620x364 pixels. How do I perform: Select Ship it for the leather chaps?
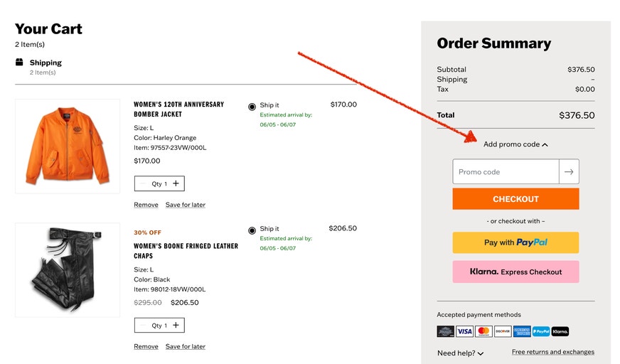tap(252, 230)
